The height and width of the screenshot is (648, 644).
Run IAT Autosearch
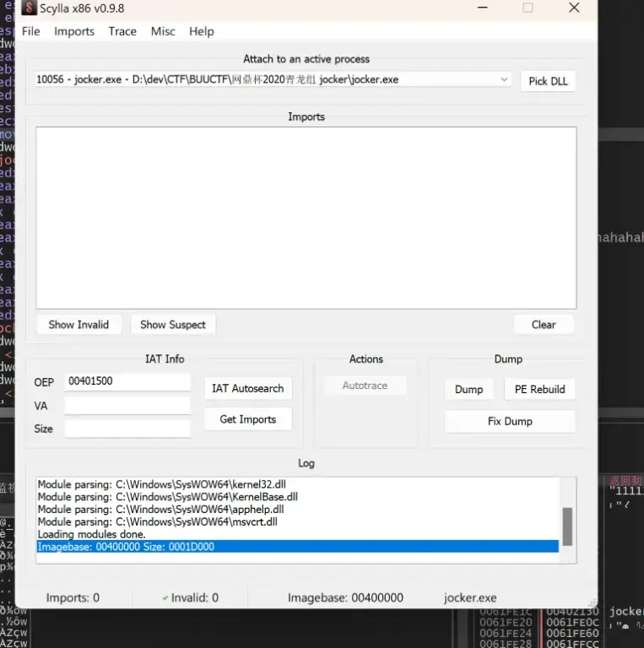point(248,388)
